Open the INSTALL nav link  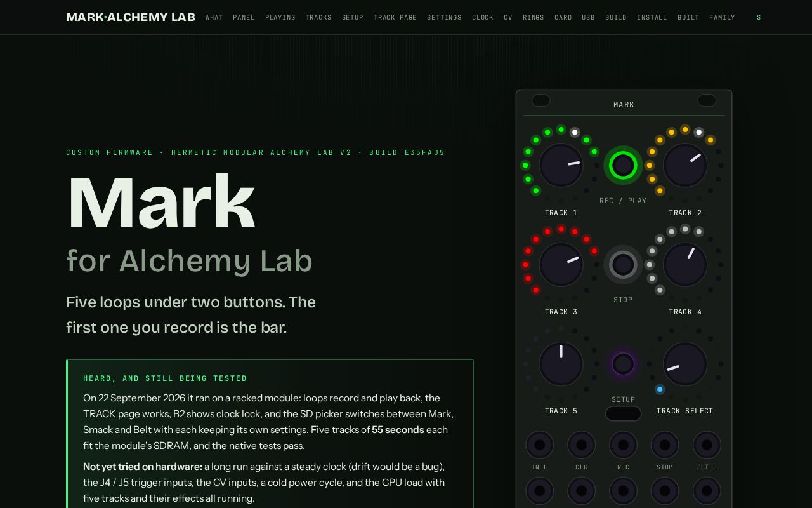(x=652, y=18)
